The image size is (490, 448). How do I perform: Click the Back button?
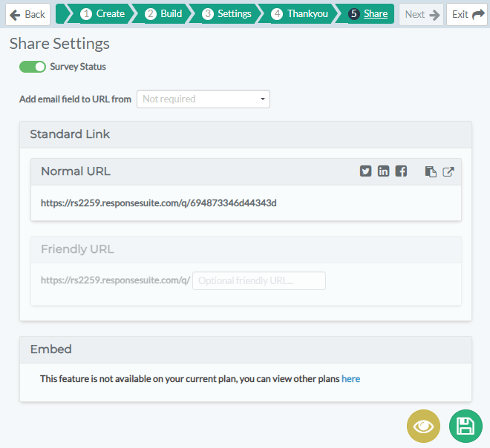click(x=27, y=14)
